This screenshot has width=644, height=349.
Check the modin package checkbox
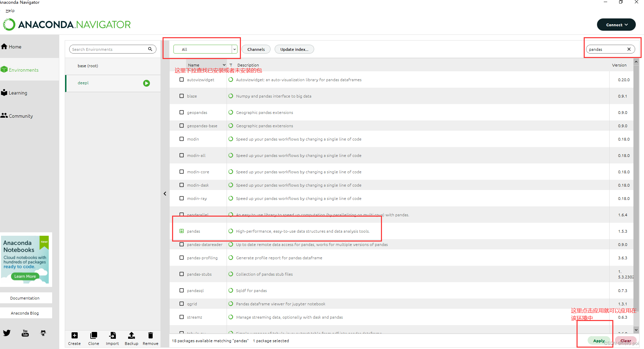(182, 139)
